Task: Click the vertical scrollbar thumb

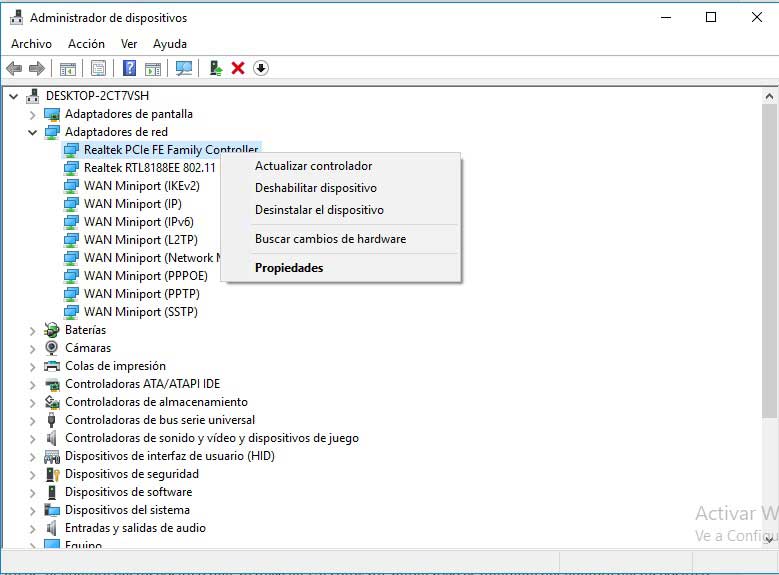Action: click(x=769, y=261)
